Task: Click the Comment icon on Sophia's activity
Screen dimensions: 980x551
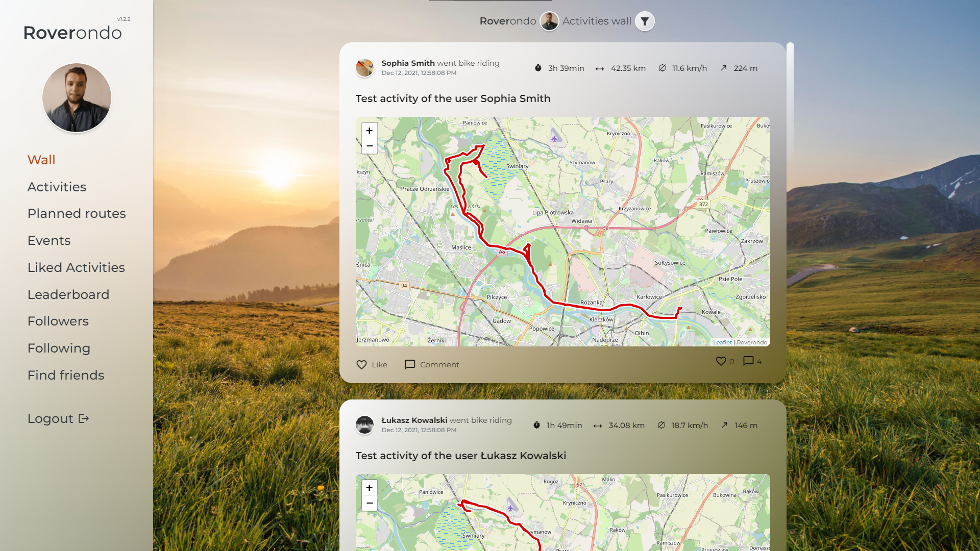Action: tap(410, 365)
